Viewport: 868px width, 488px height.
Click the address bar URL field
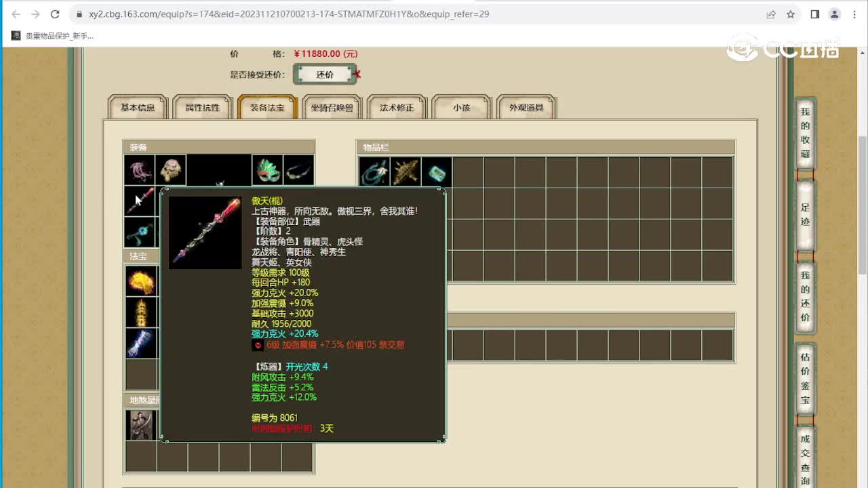coord(289,14)
